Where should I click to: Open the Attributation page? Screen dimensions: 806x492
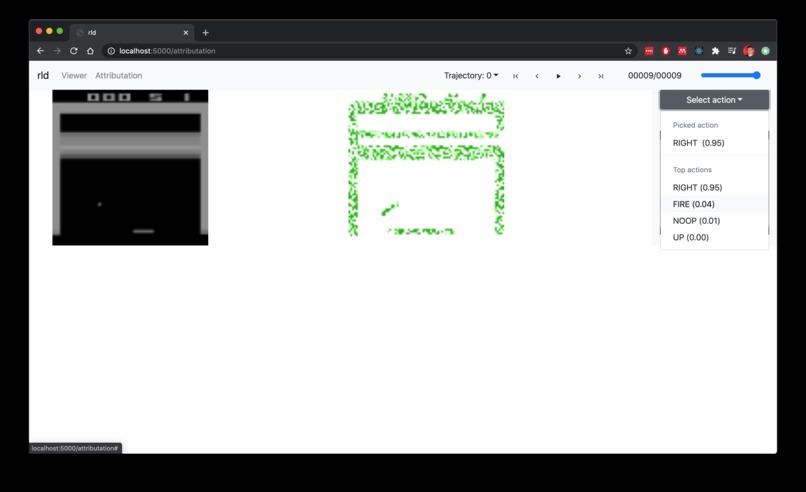coord(119,76)
